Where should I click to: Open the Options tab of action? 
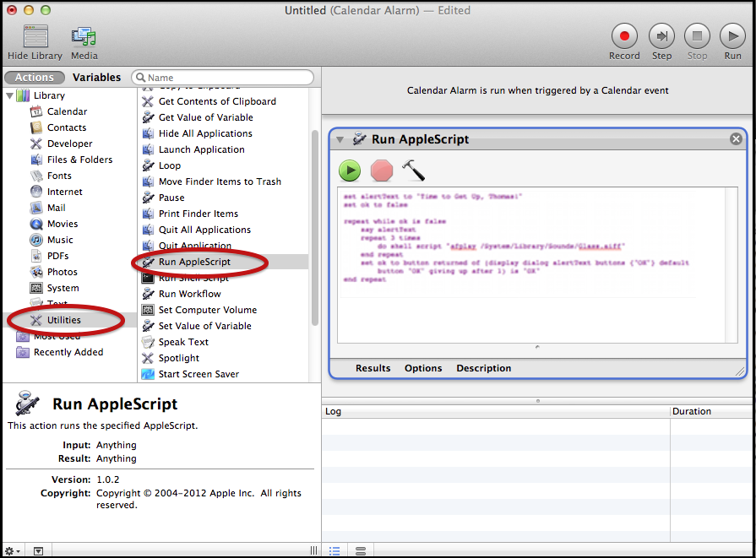423,368
